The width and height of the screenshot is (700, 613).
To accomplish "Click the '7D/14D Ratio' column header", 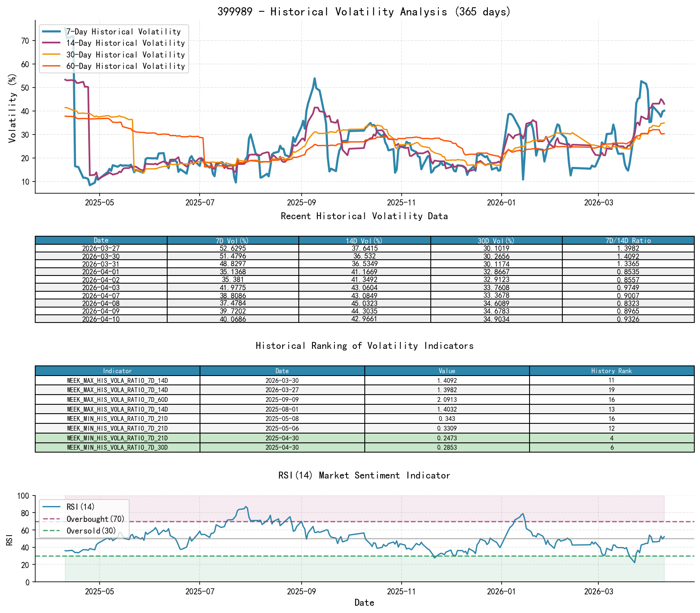I will click(628, 240).
